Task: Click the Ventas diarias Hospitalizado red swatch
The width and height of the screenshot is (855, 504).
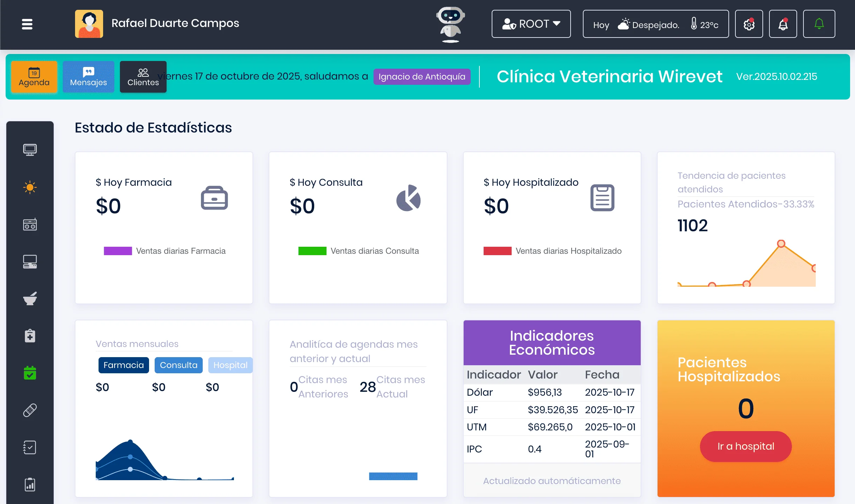Action: click(x=497, y=251)
